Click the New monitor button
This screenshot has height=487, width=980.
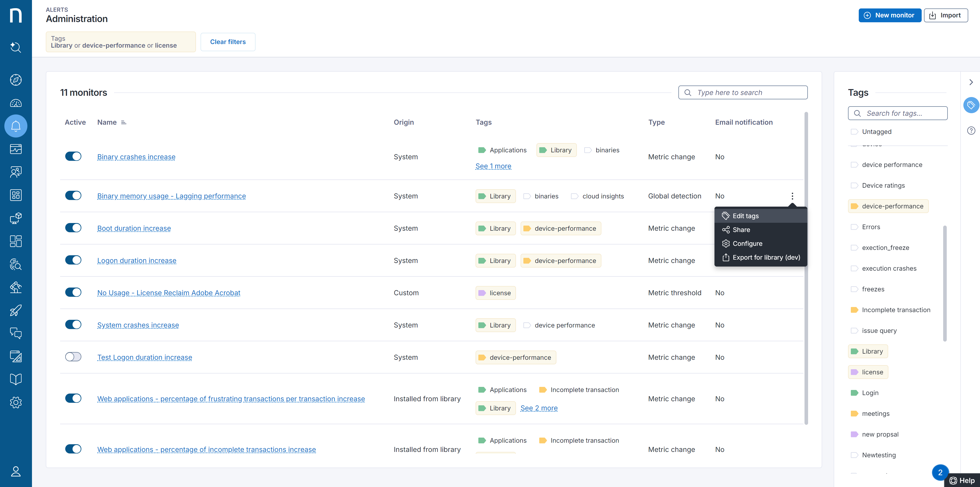coord(889,15)
